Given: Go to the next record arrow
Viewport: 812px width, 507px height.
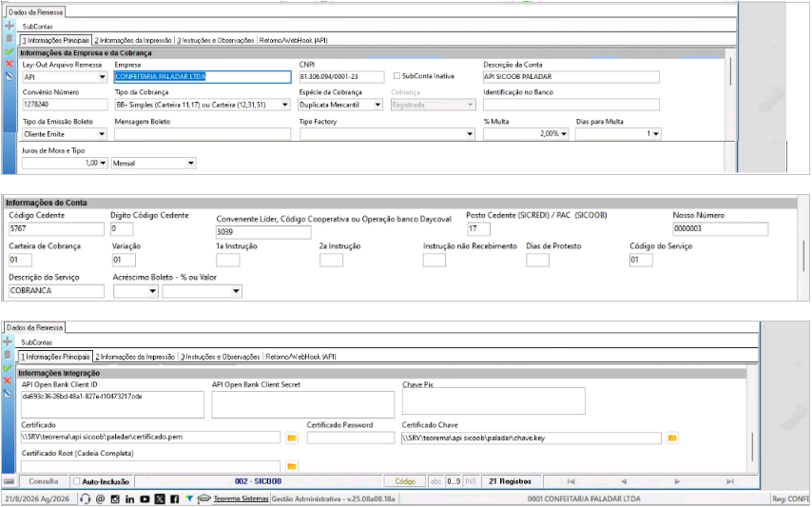Looking at the screenshot, I should coord(676,481).
